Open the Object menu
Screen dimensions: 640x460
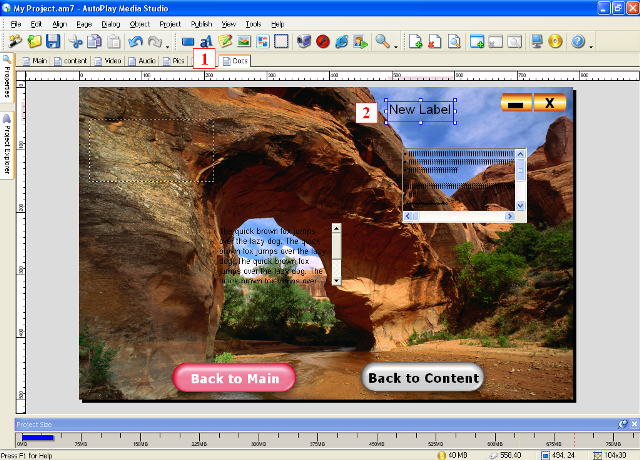(x=139, y=22)
